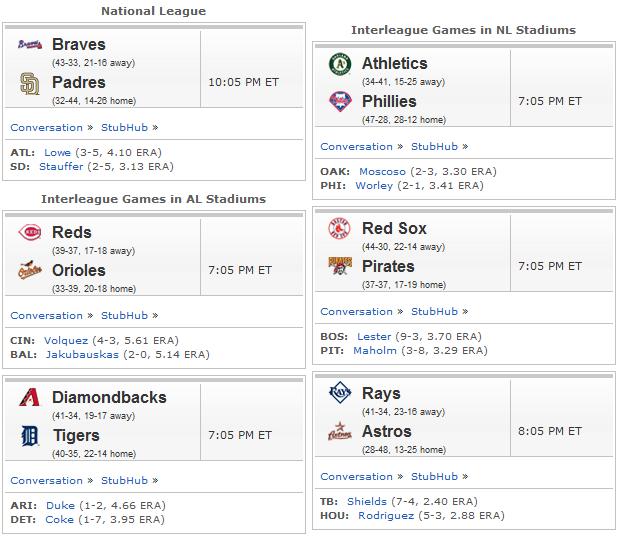Click the Braves team logo
This screenshot has height=536, width=618.
tap(30, 44)
